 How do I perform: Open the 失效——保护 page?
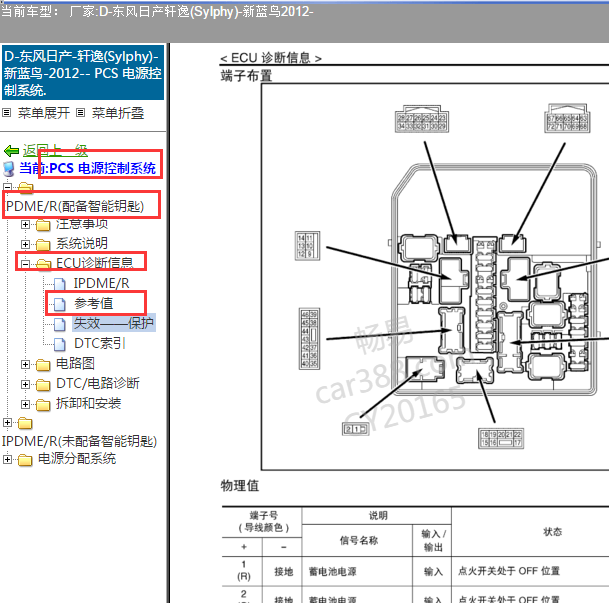point(114,323)
